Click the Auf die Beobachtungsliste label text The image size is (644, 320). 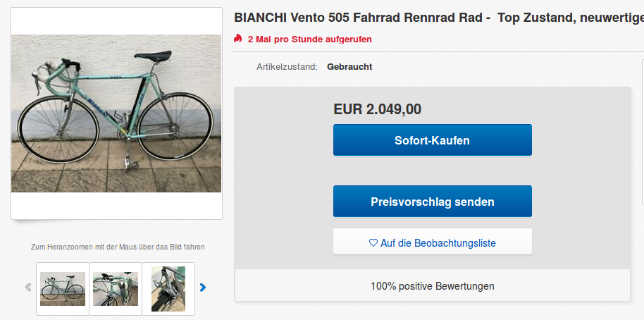tap(438, 242)
